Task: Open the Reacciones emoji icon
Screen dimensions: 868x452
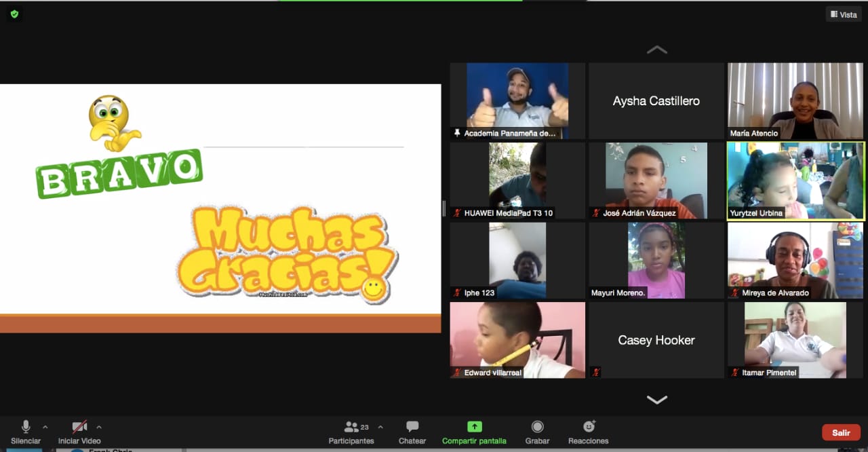Action: coord(589,426)
